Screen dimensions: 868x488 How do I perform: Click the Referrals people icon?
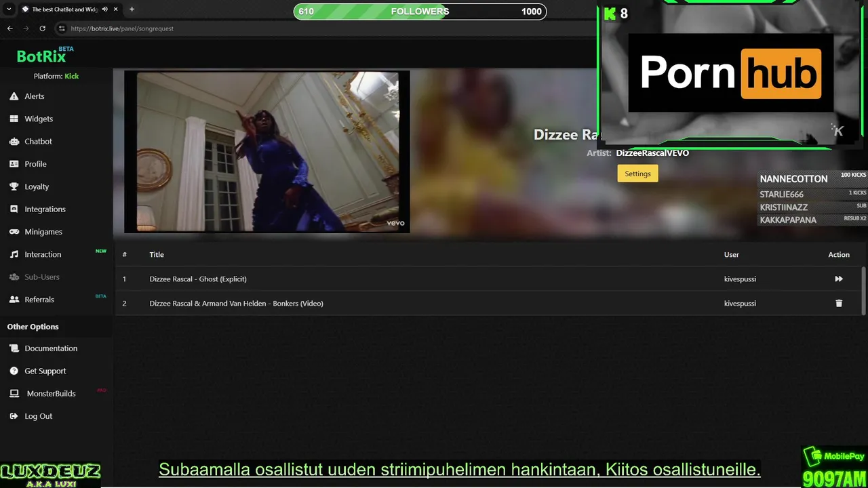[14, 300]
